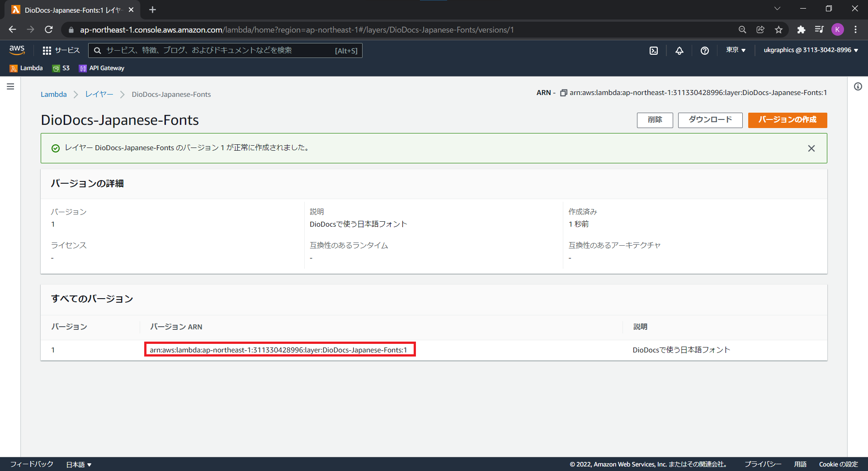Image resolution: width=868 pixels, height=471 pixels.
Task: Go back in browser history
Action: tap(12, 29)
